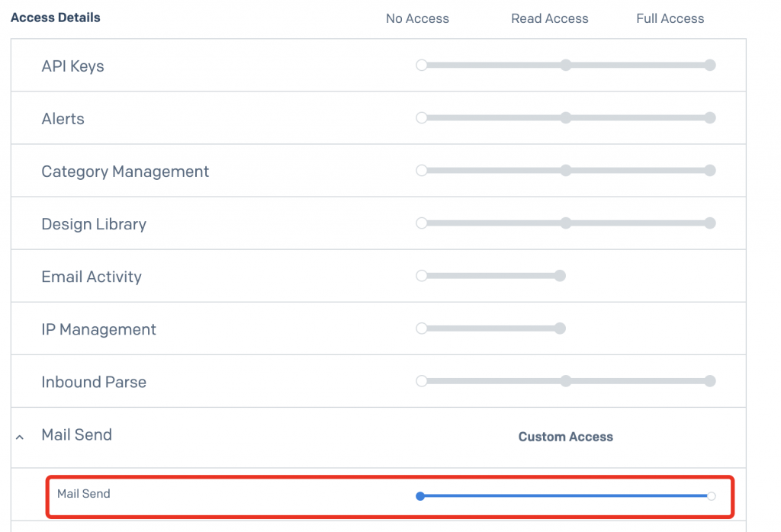
Task: Set Alerts to Full Access
Action: coord(710,118)
